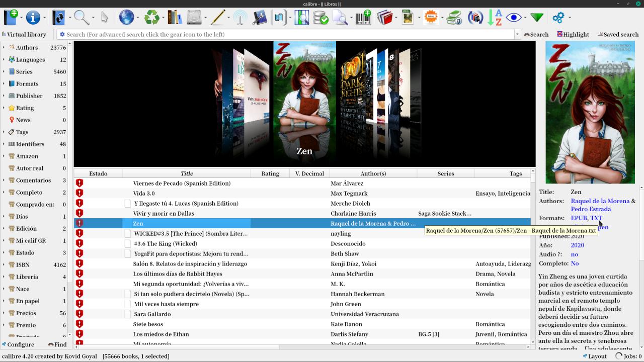Open the Raquel de la Morena author link
Screen dimensions: 644x362
(x=600, y=201)
